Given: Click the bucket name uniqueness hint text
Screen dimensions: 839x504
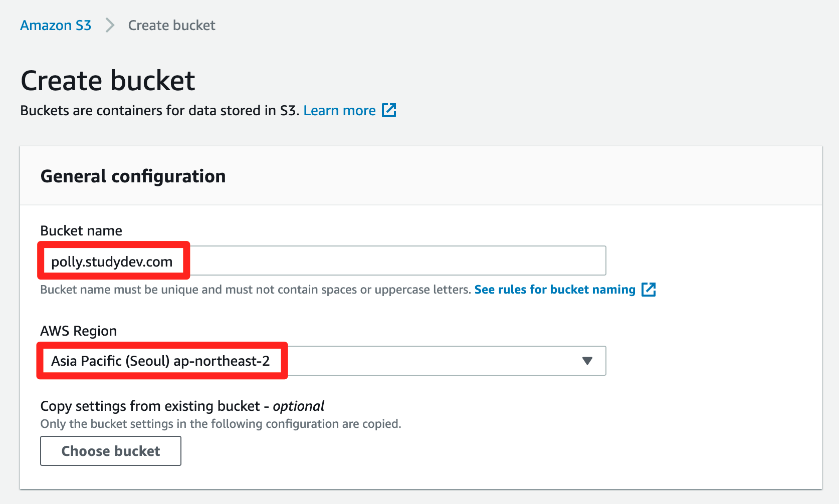Looking at the screenshot, I should tap(256, 290).
